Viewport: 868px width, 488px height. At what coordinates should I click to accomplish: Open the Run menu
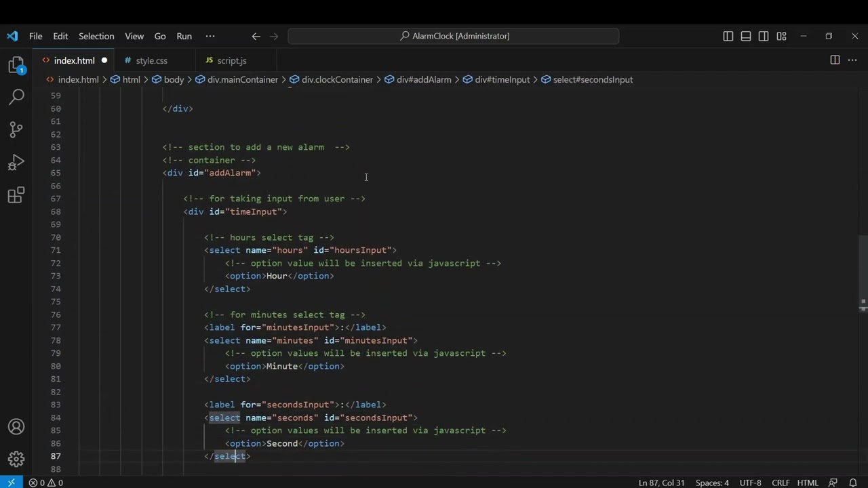[184, 36]
